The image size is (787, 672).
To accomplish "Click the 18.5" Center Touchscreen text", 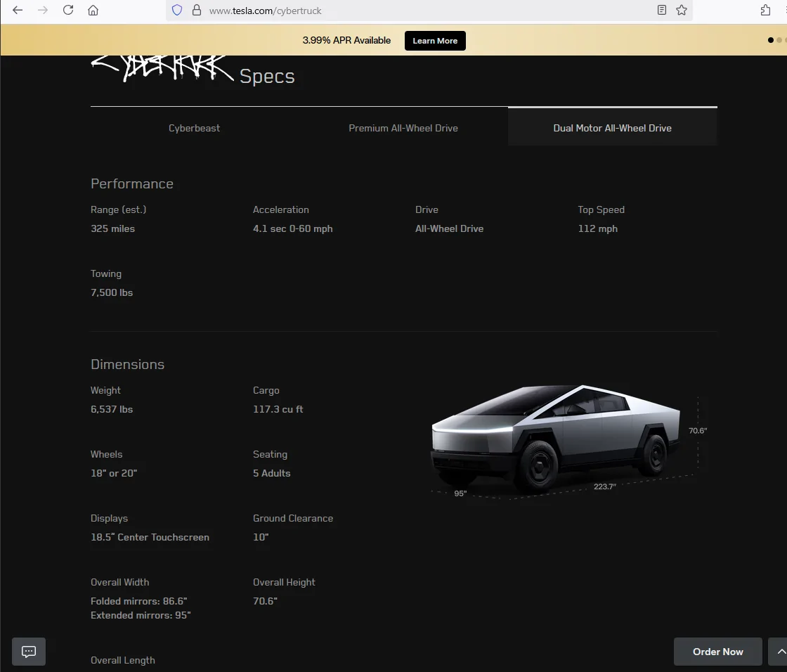I will [150, 537].
